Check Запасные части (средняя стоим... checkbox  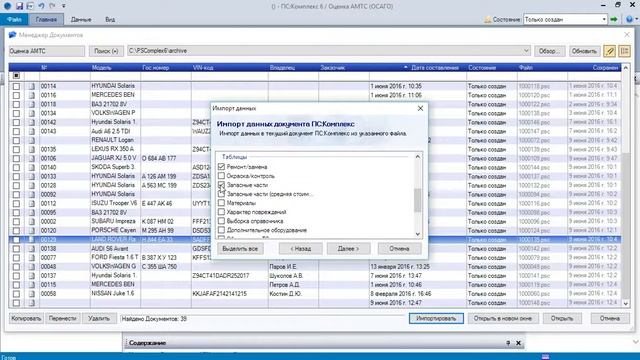tap(221, 194)
